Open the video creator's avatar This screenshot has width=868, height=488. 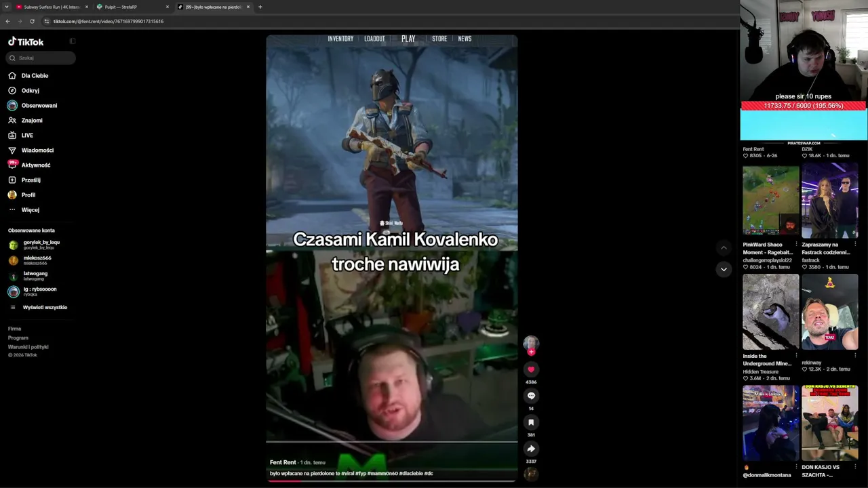531,343
